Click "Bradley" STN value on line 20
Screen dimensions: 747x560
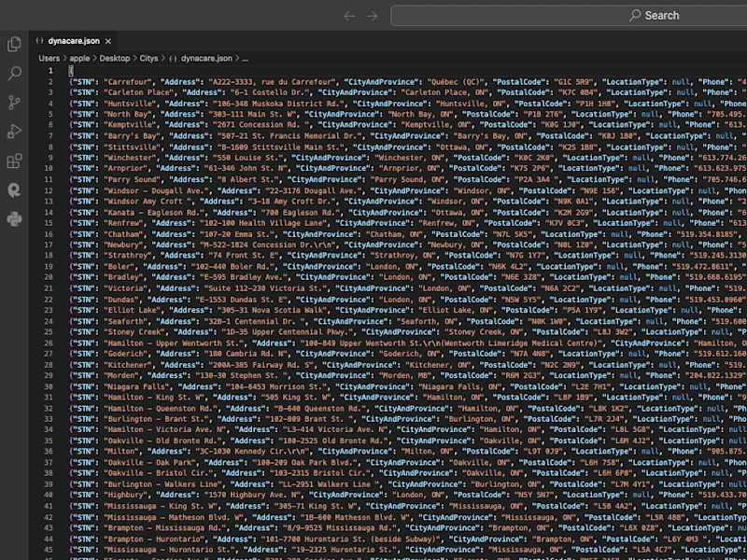123,277
